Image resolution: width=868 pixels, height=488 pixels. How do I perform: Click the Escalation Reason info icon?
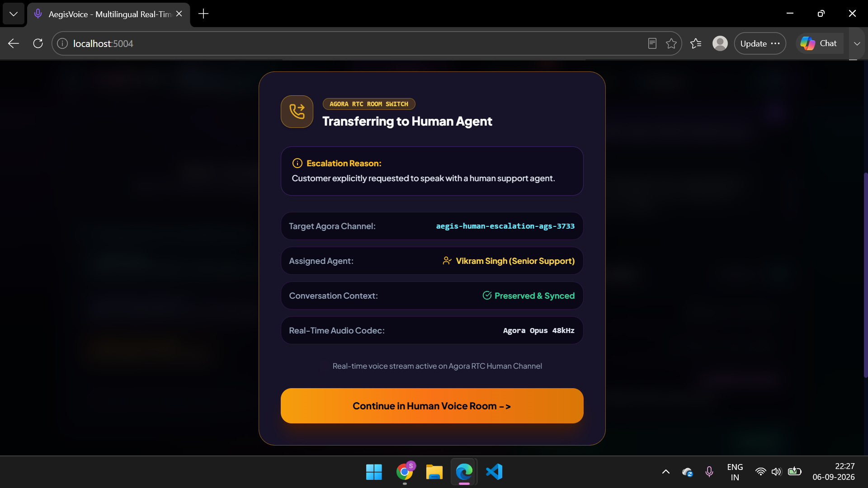point(297,163)
